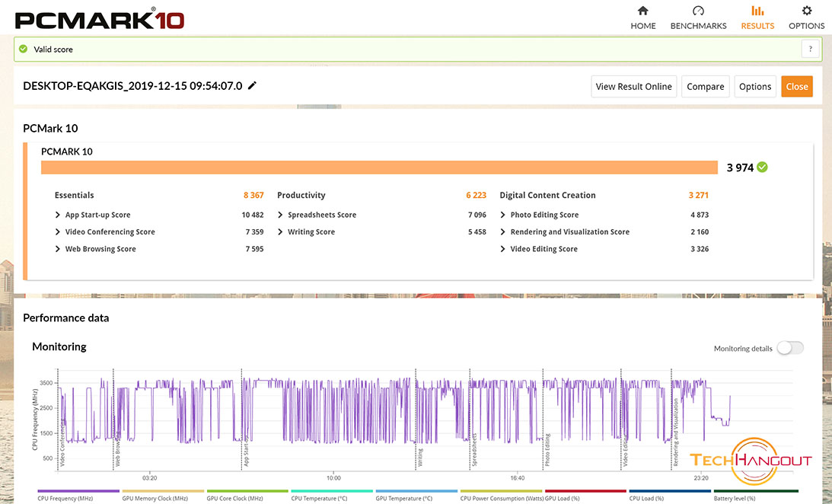Click the Video Conferencing value 7 359
832x504 pixels.
click(x=255, y=232)
